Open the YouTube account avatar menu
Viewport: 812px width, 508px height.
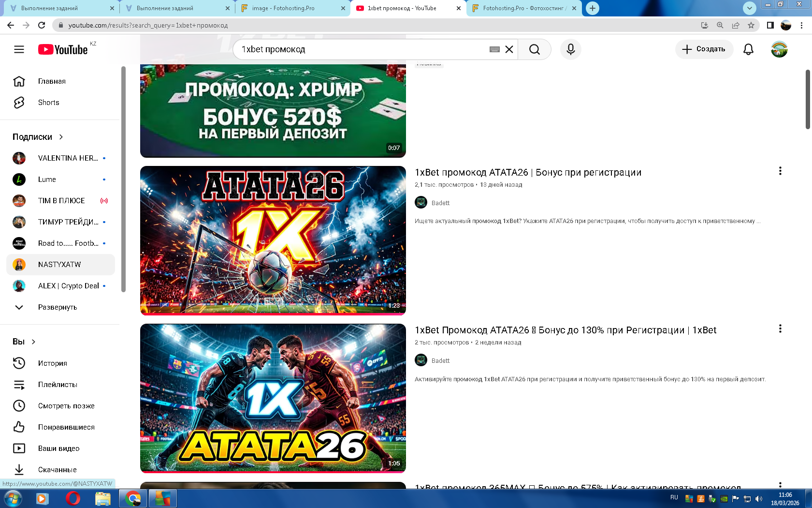click(779, 49)
